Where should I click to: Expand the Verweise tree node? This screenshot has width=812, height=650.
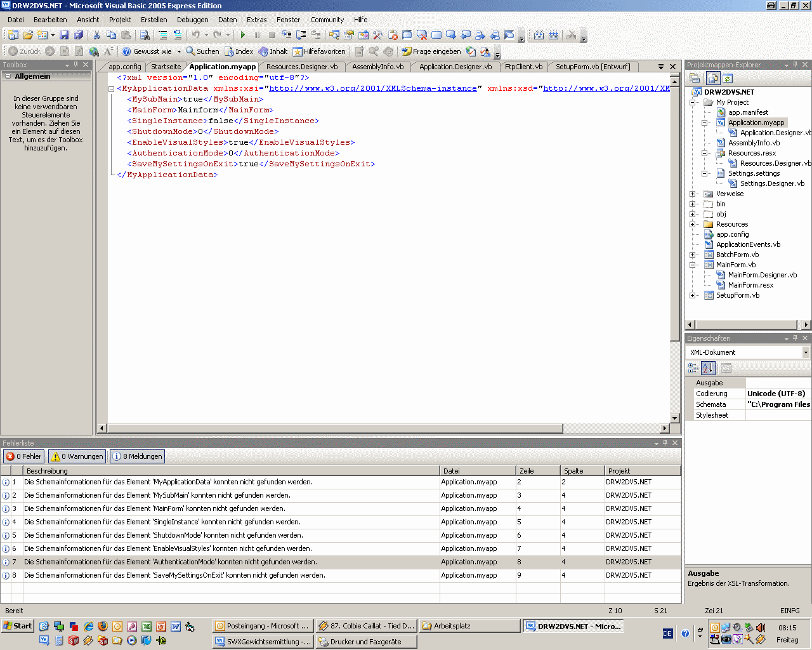coord(693,194)
